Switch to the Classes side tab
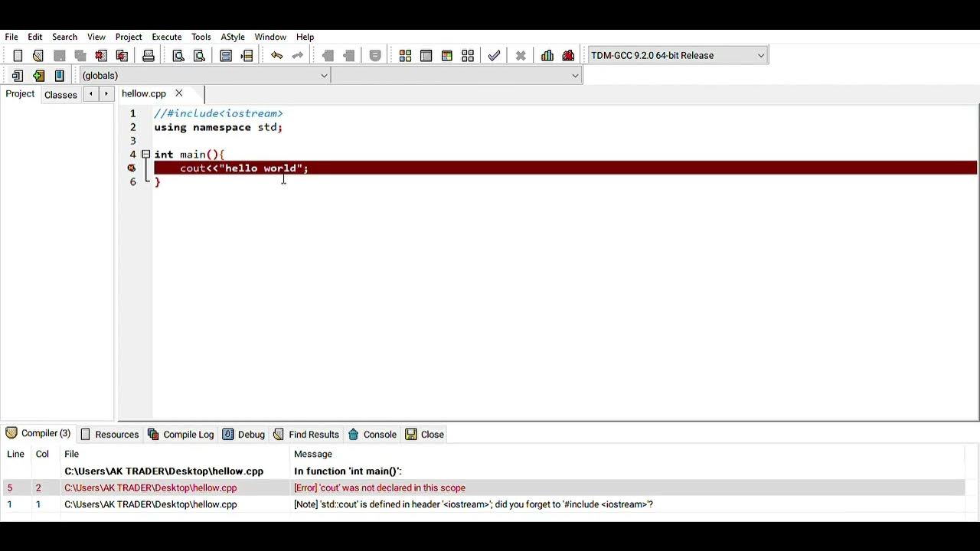Image resolution: width=980 pixels, height=551 pixels. coord(60,95)
